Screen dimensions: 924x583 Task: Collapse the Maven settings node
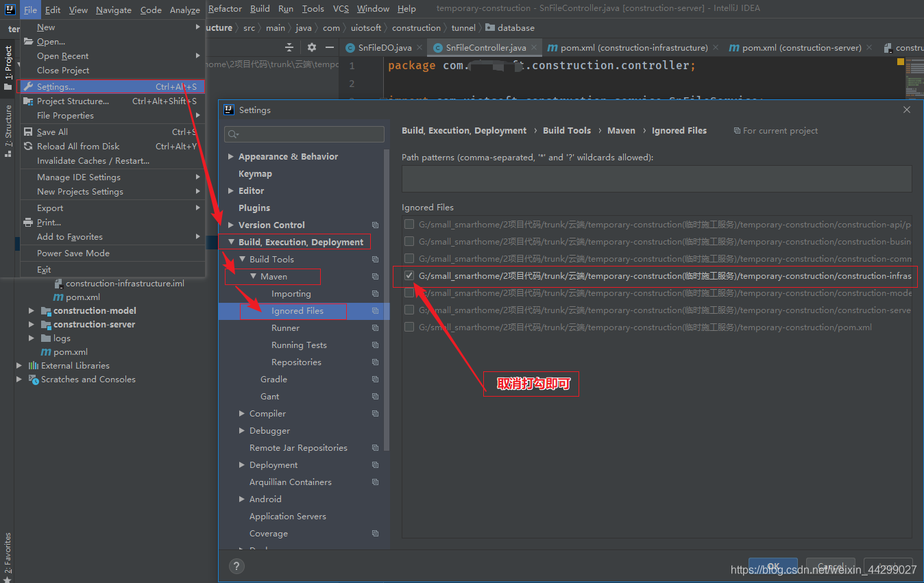point(253,276)
